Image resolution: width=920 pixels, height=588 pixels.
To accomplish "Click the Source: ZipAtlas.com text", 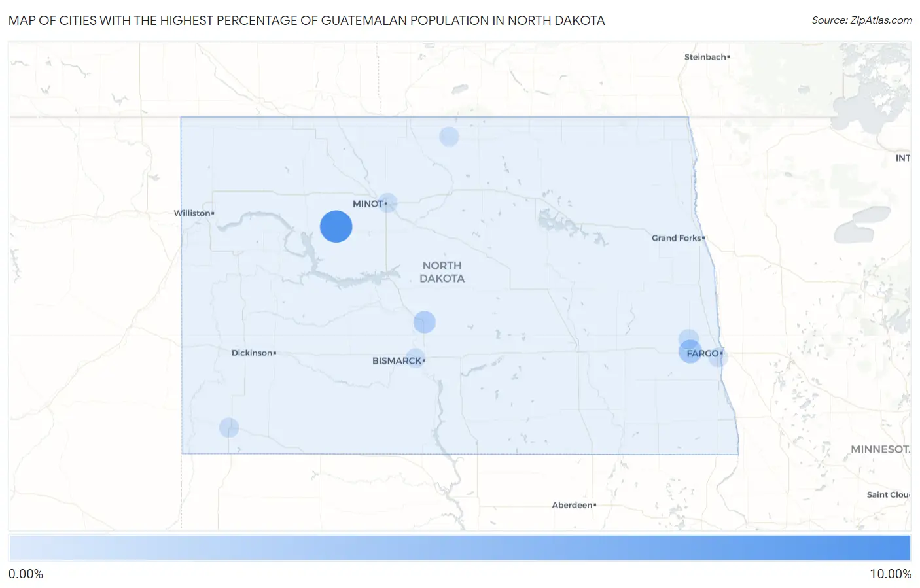I will (862, 20).
